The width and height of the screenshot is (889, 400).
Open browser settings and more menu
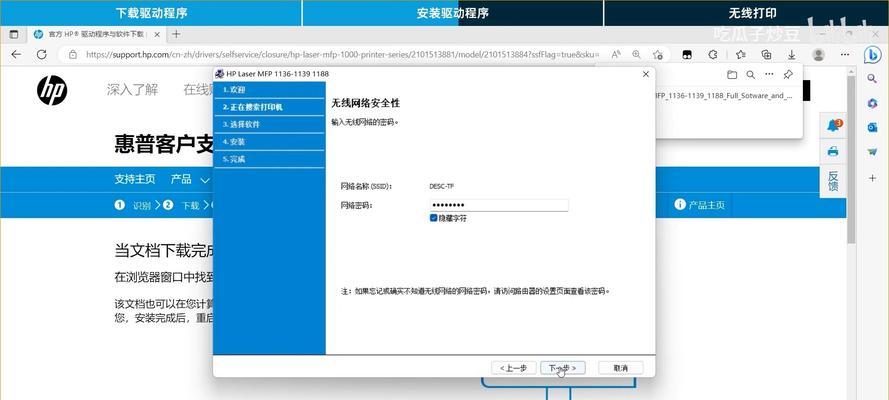(845, 55)
